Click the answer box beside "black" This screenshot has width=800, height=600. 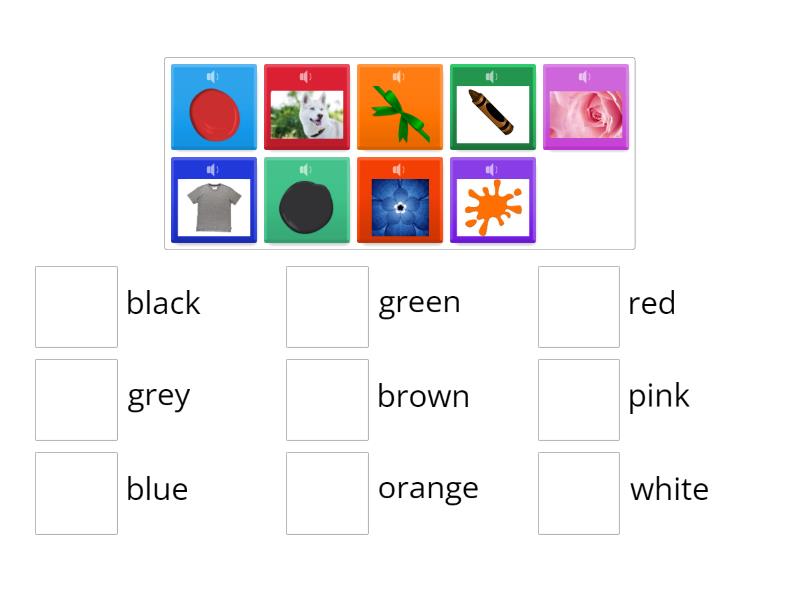click(x=76, y=306)
